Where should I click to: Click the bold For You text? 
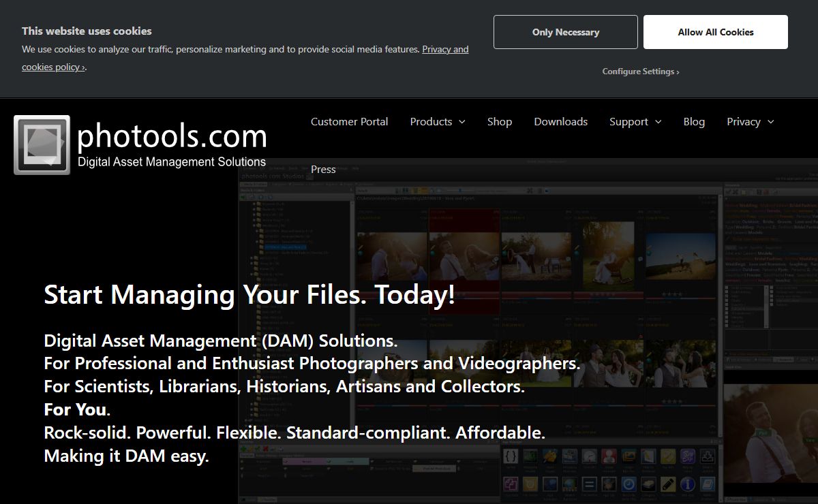tap(75, 410)
